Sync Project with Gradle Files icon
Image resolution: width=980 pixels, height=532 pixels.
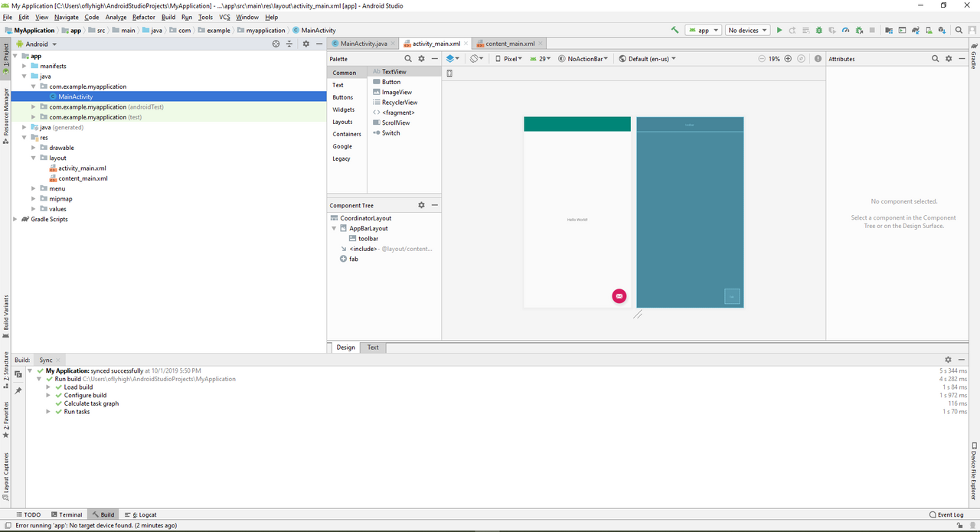pyautogui.click(x=916, y=31)
